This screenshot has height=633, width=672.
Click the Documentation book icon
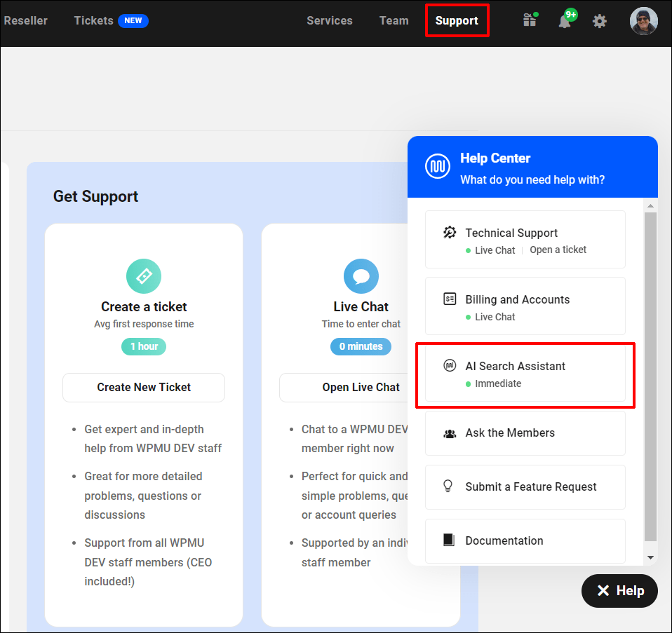pyautogui.click(x=449, y=540)
